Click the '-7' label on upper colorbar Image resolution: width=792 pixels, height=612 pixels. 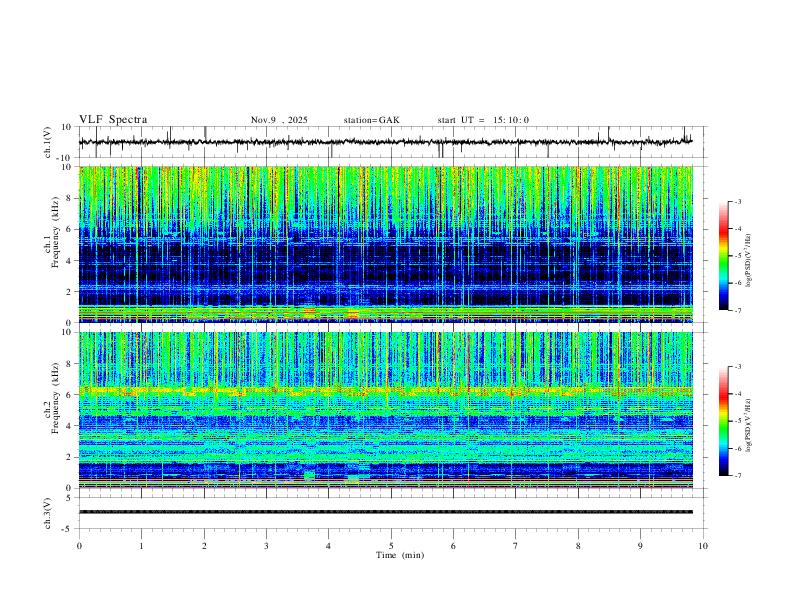tap(737, 310)
